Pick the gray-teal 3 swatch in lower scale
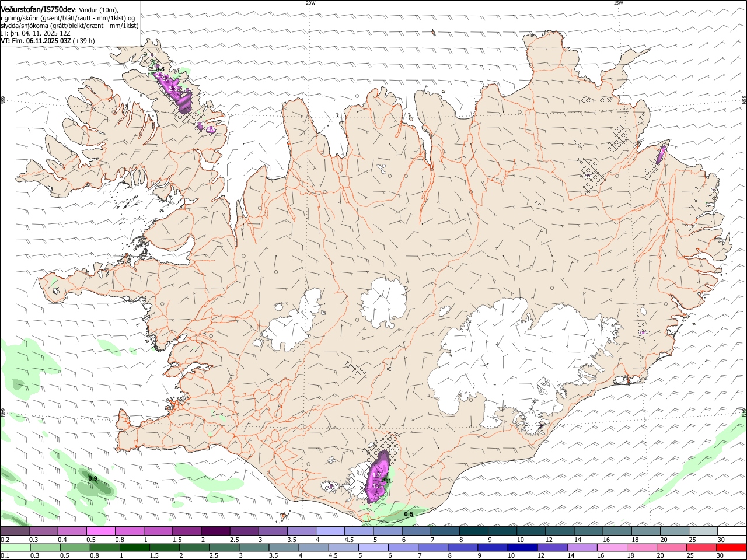Image resolution: width=747 pixels, height=560 pixels. pos(254,547)
